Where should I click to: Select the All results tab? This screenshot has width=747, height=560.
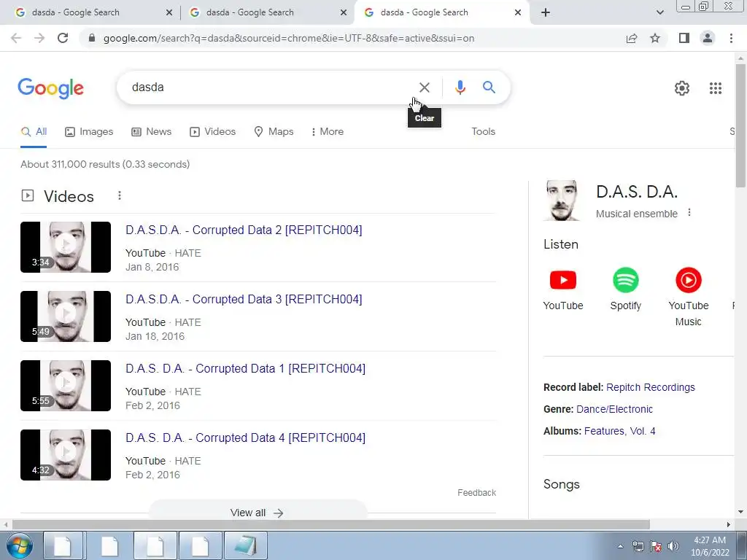click(34, 131)
